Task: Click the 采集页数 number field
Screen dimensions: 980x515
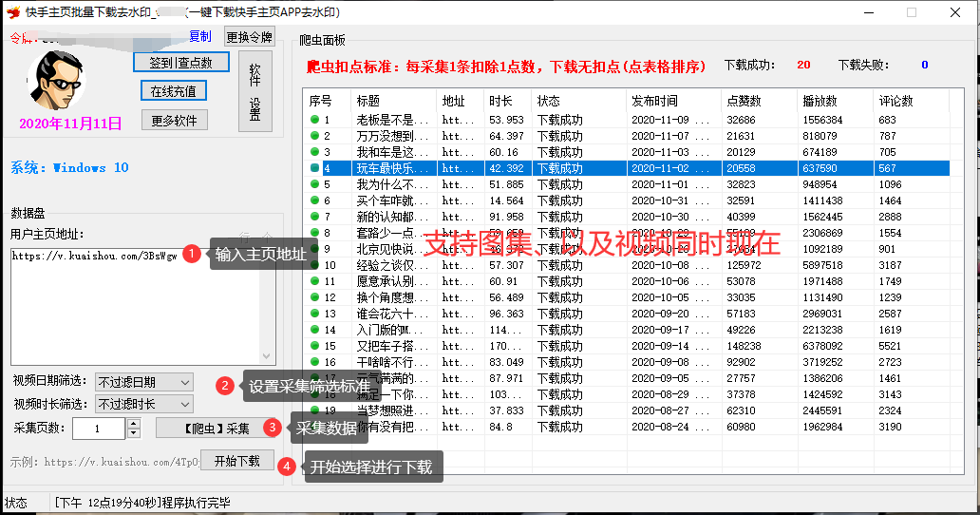Action: click(100, 429)
